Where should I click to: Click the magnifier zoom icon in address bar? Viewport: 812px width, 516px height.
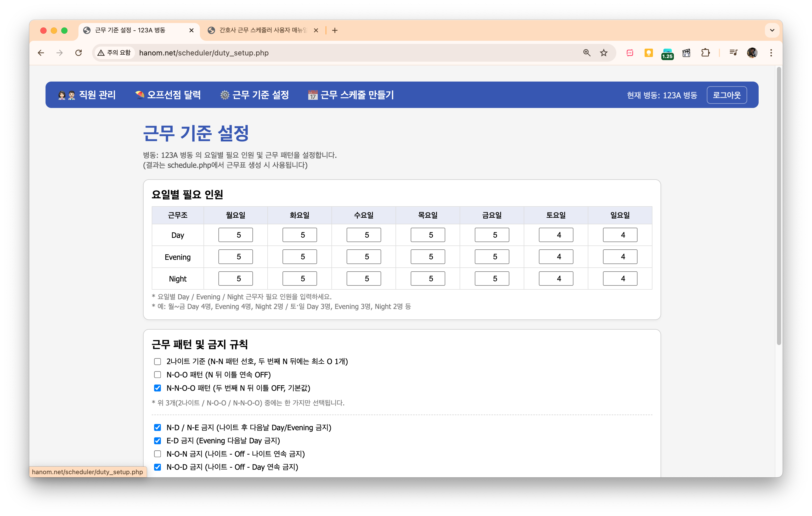click(x=587, y=53)
